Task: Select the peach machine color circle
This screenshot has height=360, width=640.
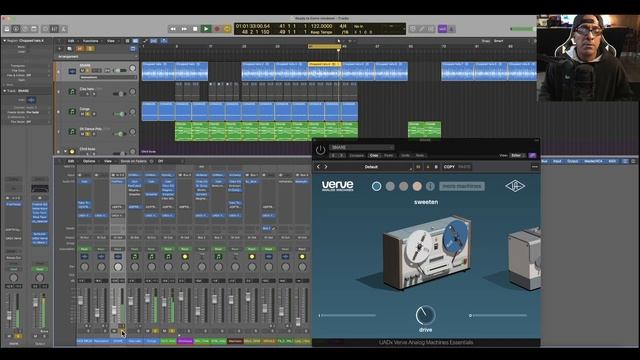Action: pos(417,186)
